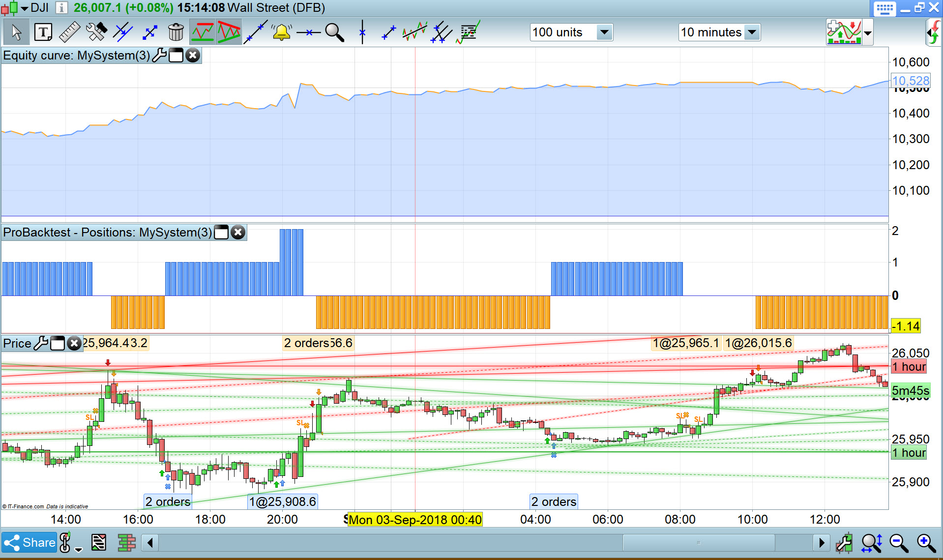Screen dimensions: 943x560
Task: Zoom out with the minus magnifier
Action: (899, 543)
